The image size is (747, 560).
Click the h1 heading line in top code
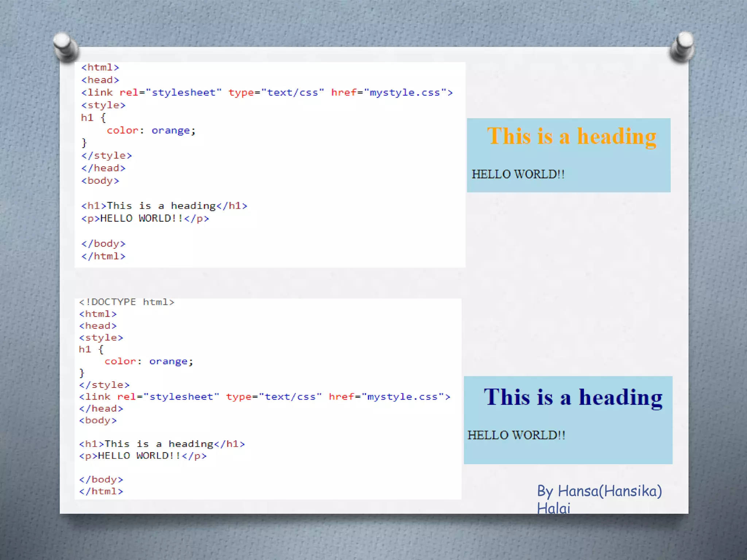click(164, 206)
